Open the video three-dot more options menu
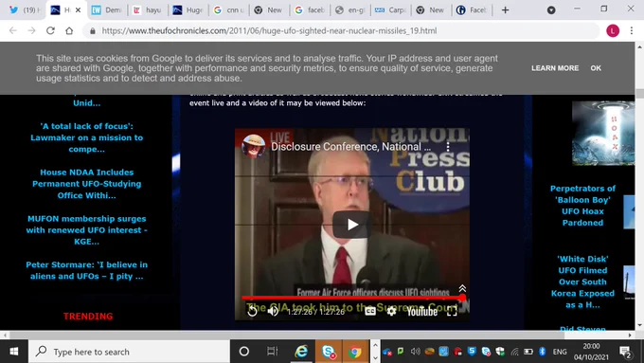Viewport: 644px width, 363px height. (448, 147)
